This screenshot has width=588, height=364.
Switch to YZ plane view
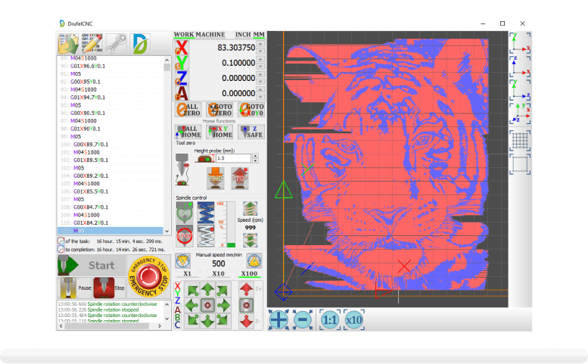[520, 90]
